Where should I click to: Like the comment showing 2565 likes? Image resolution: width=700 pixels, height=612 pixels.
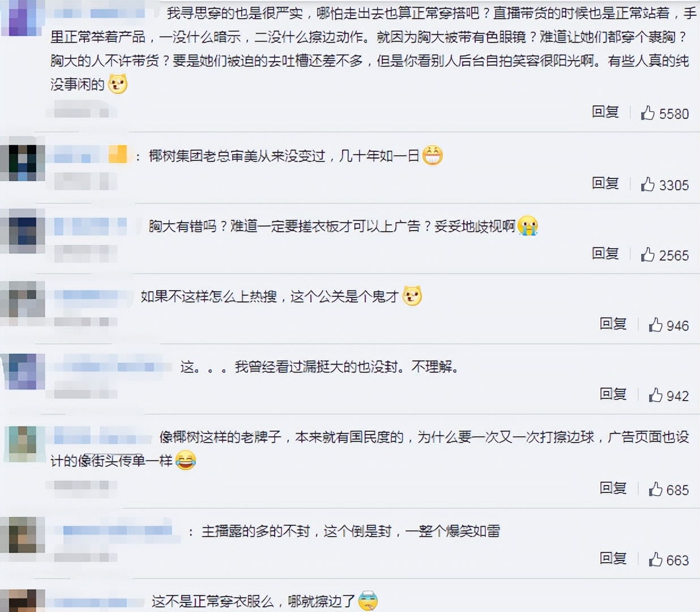pos(647,254)
